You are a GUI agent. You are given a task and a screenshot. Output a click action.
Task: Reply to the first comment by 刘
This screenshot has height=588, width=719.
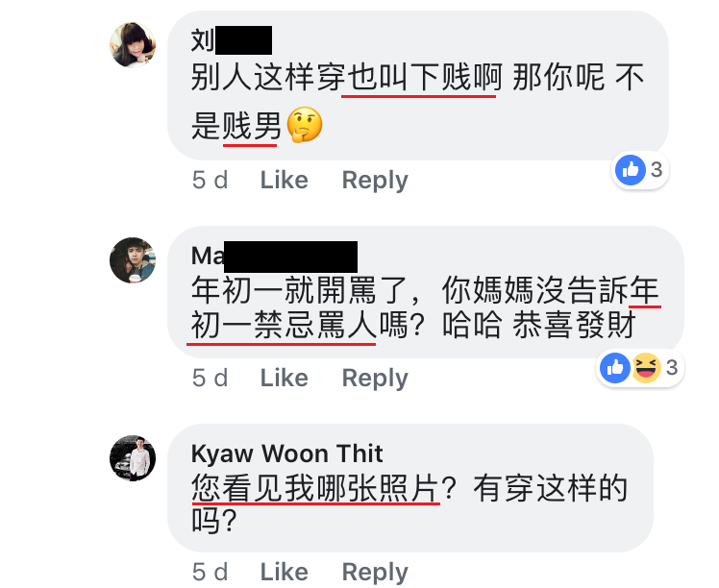tap(375, 180)
